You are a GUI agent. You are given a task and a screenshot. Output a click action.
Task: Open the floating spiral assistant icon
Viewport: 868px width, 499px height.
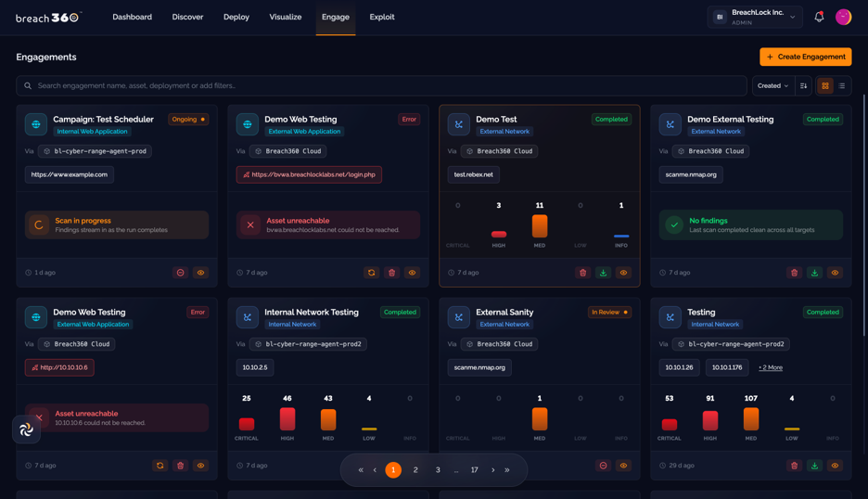(26, 429)
